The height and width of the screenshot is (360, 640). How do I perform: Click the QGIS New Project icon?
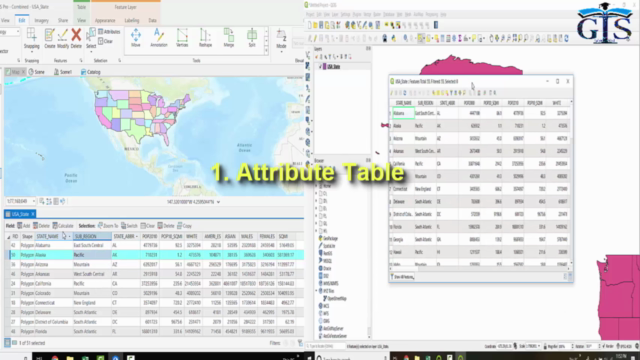(310, 25)
